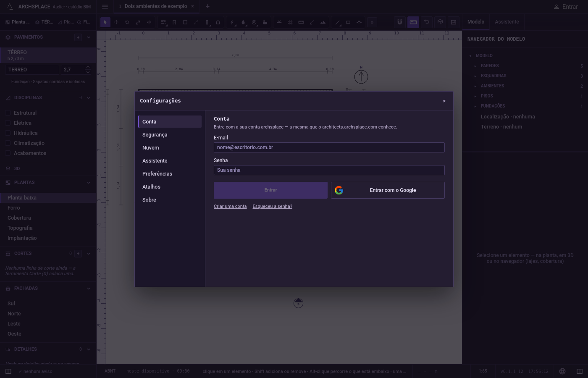Viewport: 588px width, 378px height.
Task: Open the Segurança settings section
Action: (170, 135)
